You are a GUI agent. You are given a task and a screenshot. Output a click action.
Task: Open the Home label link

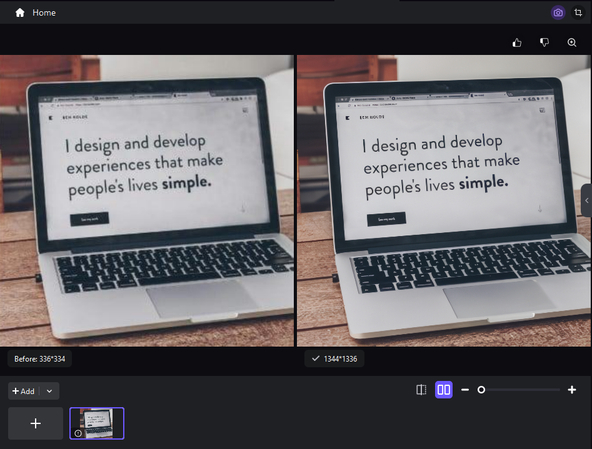pyautogui.click(x=44, y=13)
